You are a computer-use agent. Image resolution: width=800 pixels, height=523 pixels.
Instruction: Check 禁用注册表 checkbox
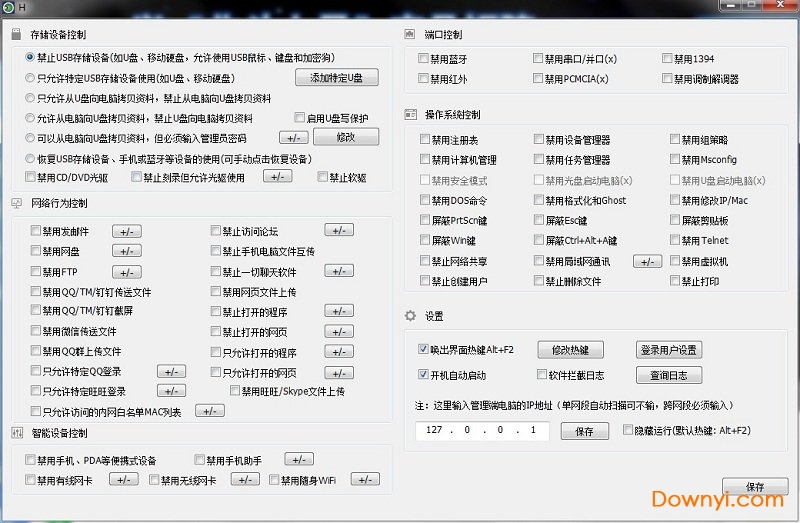tap(424, 139)
